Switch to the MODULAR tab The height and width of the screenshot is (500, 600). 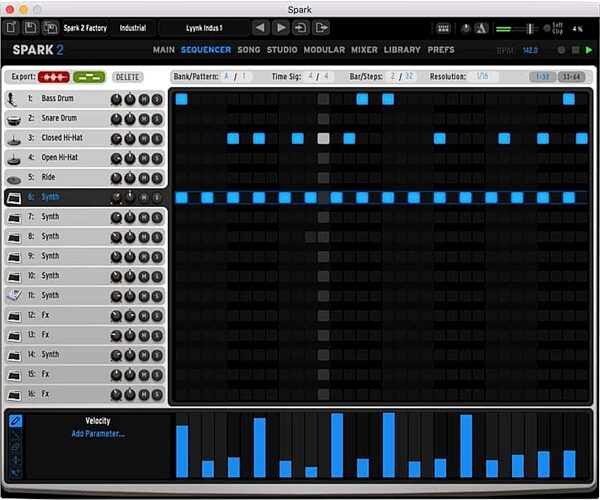324,50
